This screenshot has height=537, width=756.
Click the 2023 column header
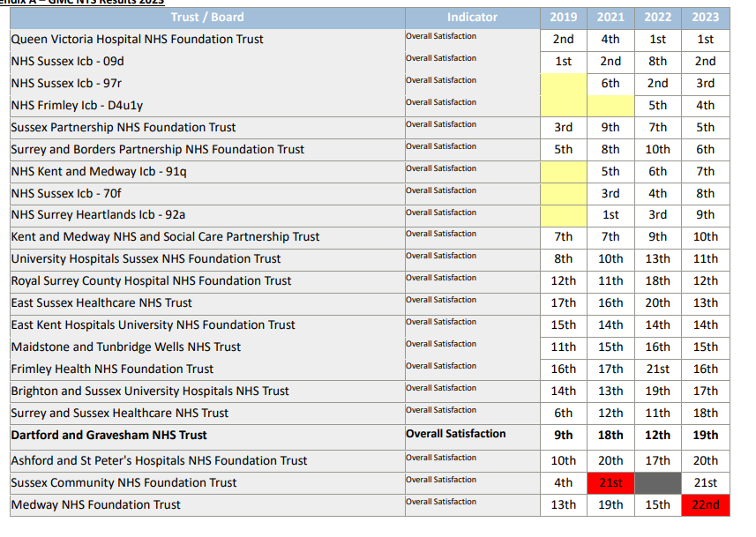[704, 17]
